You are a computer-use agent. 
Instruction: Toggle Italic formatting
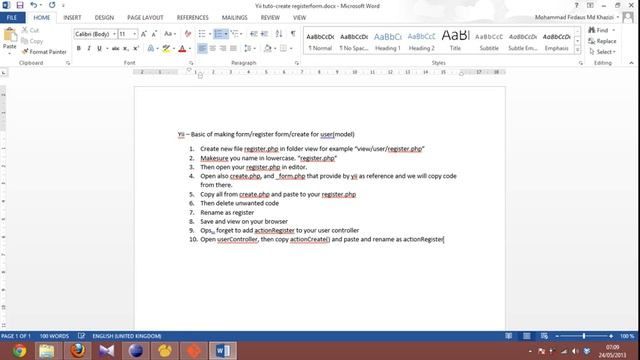tap(89, 49)
